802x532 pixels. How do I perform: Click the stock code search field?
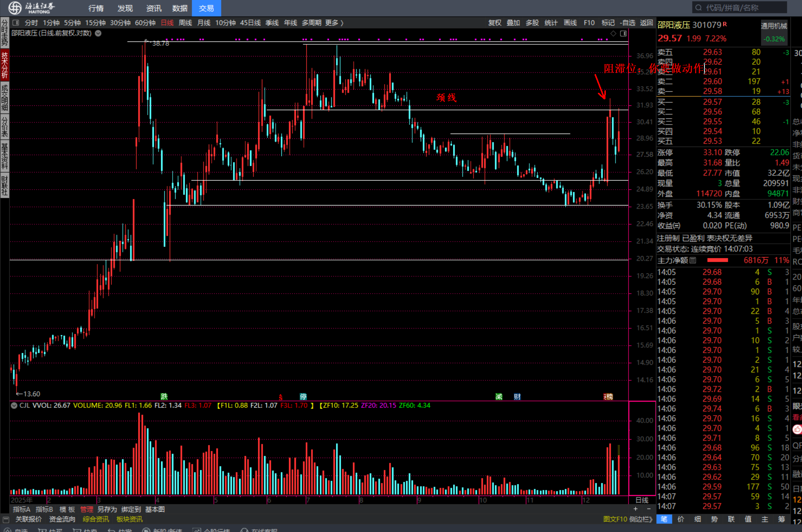pos(739,8)
